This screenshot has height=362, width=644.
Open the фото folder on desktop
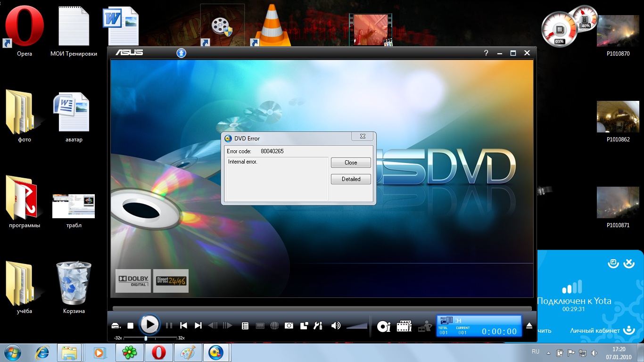(x=25, y=115)
